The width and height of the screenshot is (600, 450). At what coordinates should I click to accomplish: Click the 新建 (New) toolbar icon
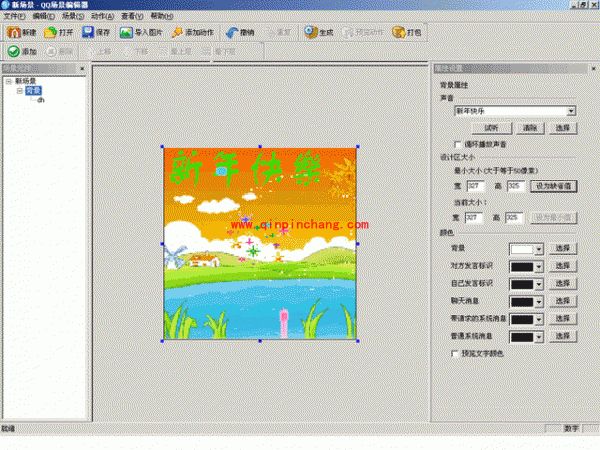coord(13,33)
